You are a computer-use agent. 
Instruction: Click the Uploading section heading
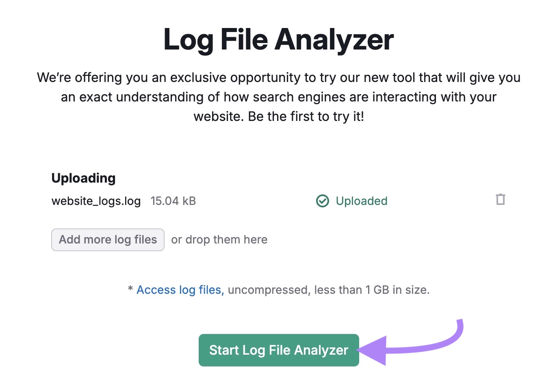[x=83, y=178]
